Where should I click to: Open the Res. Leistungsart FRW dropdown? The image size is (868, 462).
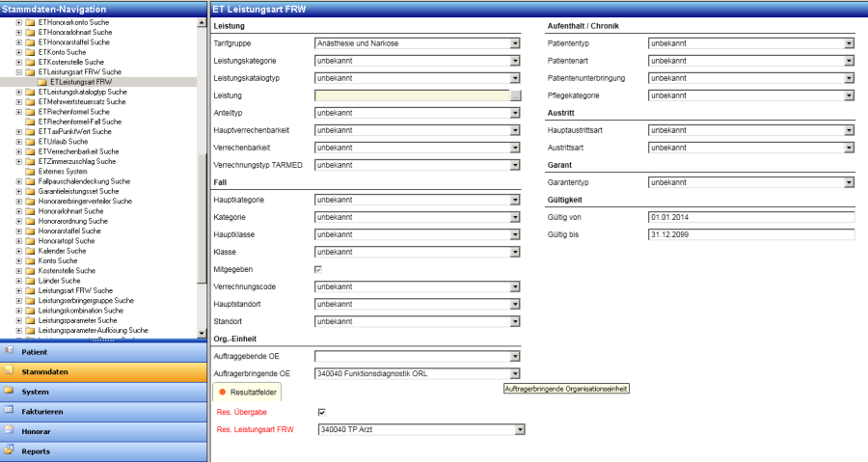[519, 429]
